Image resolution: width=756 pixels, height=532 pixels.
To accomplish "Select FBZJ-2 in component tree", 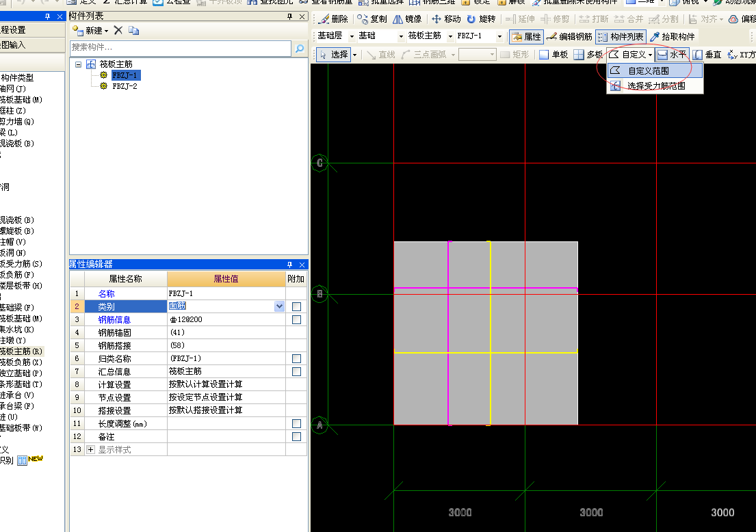I will [x=125, y=86].
